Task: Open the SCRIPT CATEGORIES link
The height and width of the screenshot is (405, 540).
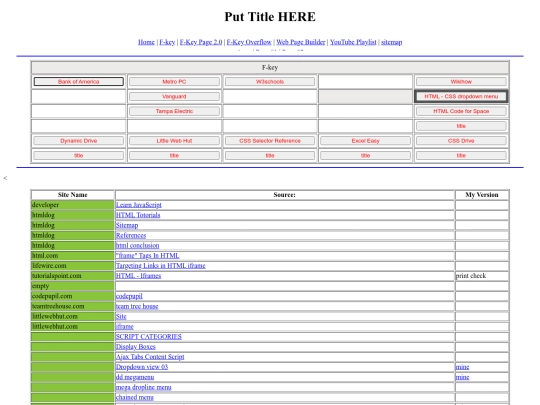Action: 148,336
